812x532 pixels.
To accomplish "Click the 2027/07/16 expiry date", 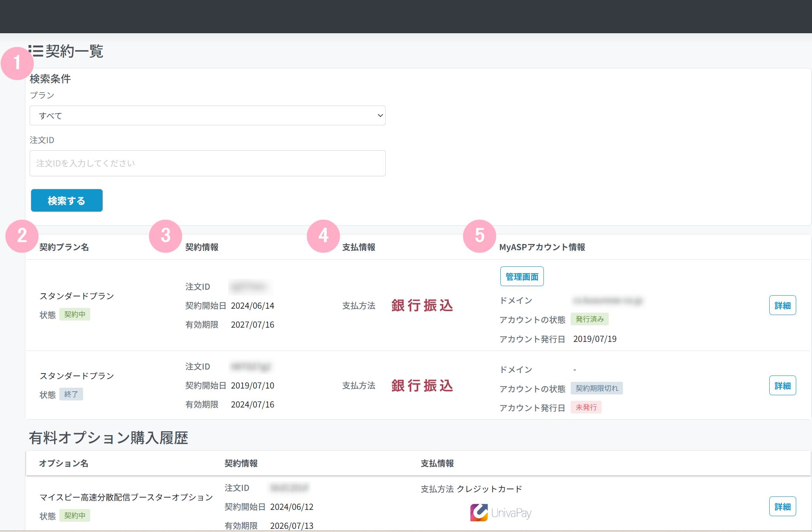I will pos(252,324).
